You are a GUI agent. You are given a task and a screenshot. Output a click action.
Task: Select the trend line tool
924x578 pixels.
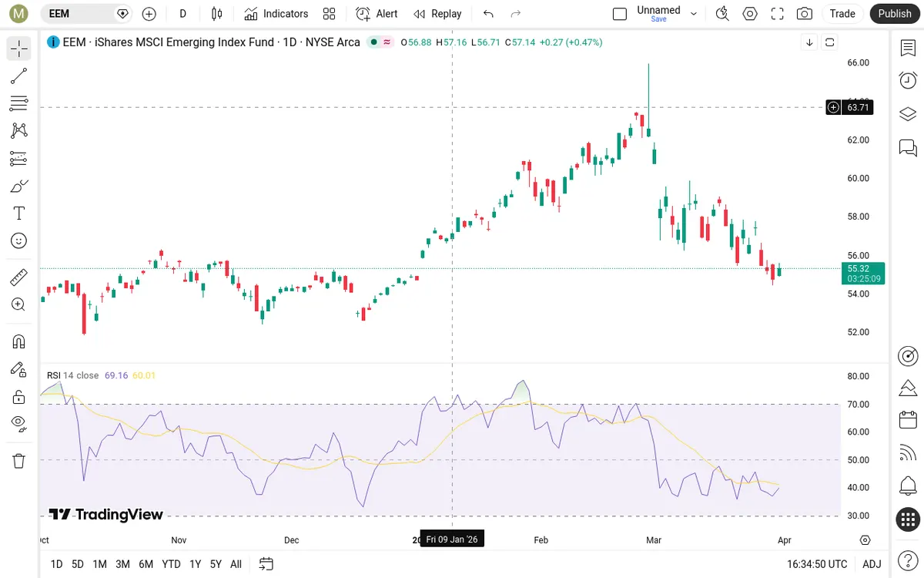tap(19, 76)
